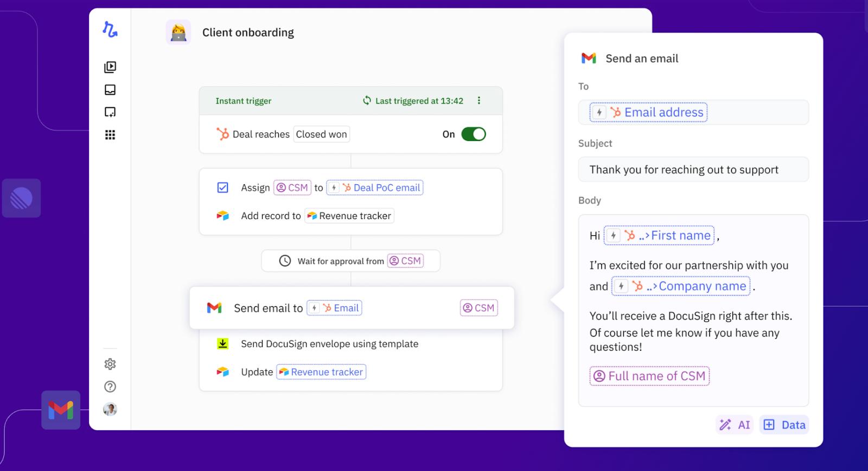
Task: Click the Revenue tracker chip in Update step
Action: [321, 372]
